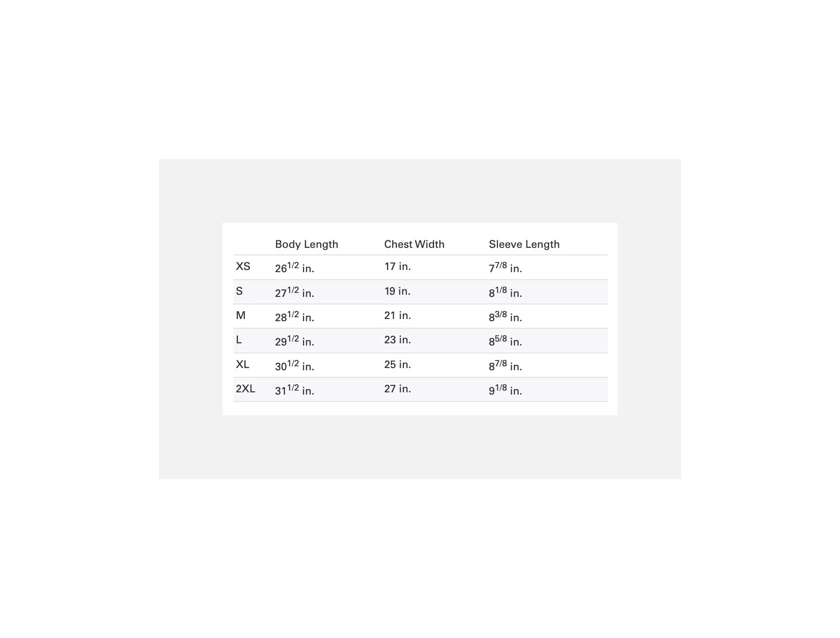Click the 7 7/8 in. sleeve length value

pyautogui.click(x=505, y=267)
